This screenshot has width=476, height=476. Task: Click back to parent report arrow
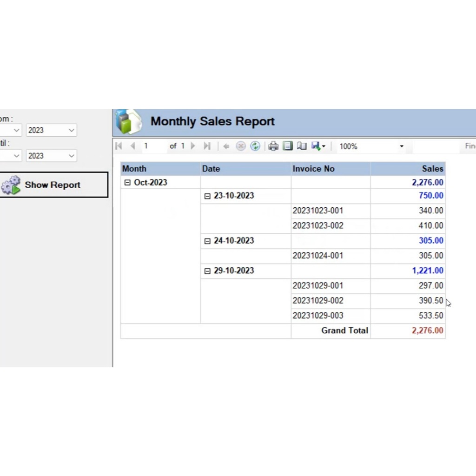tap(226, 146)
